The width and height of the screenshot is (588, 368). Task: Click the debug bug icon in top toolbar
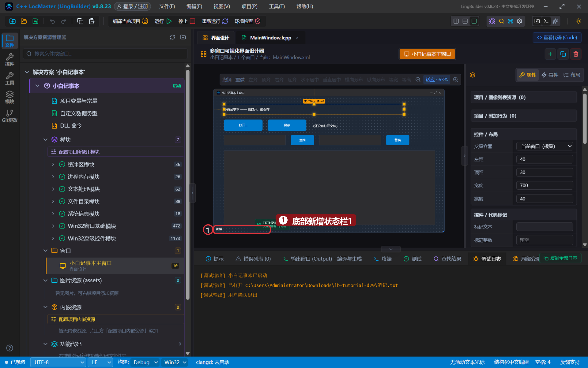tap(492, 21)
